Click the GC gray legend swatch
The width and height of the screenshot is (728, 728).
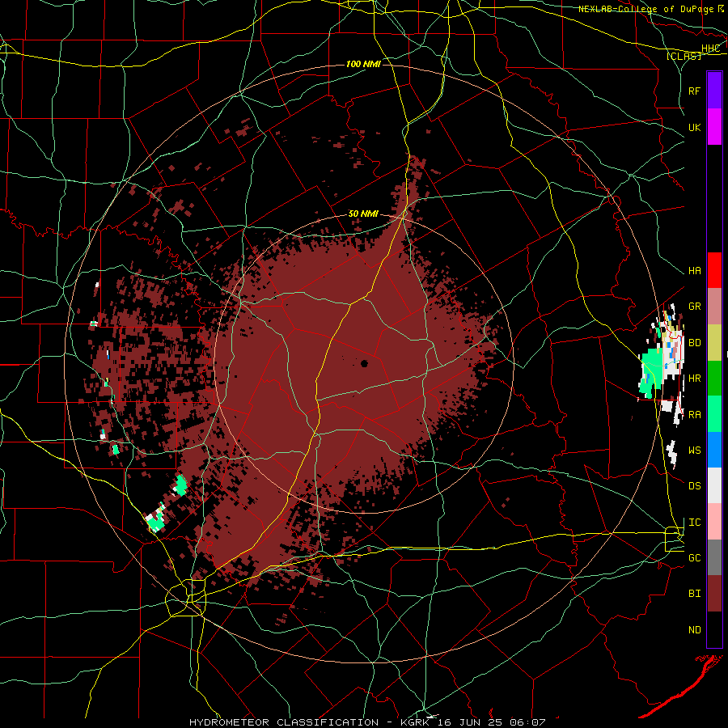pyautogui.click(x=714, y=557)
